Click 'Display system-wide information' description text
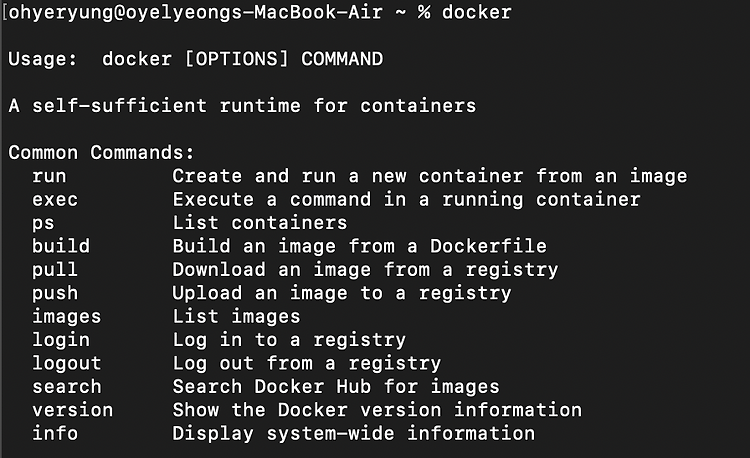Image resolution: width=750 pixels, height=458 pixels. tap(353, 434)
